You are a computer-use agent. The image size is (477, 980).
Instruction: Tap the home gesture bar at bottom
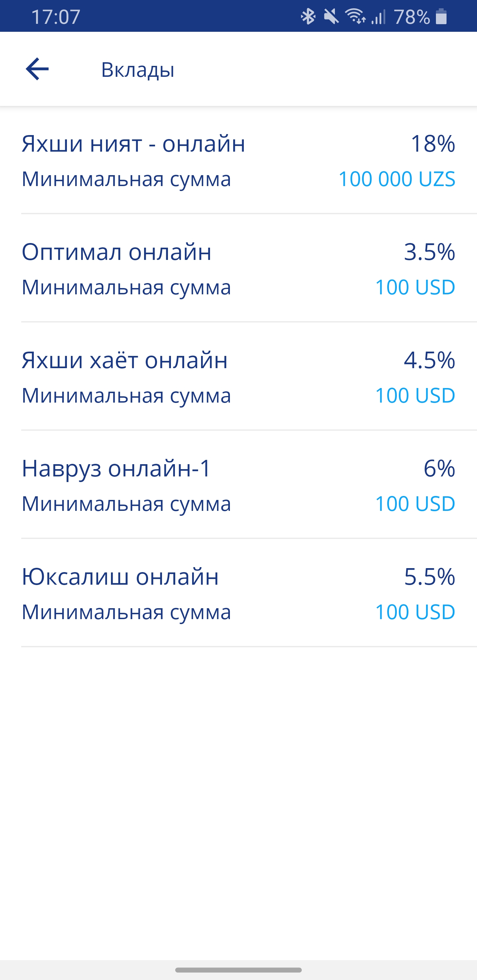pyautogui.click(x=238, y=970)
